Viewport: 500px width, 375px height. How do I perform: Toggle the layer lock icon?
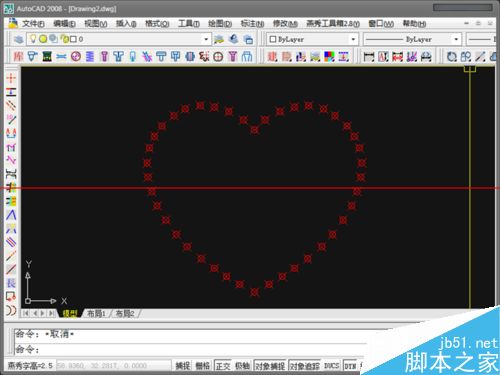(x=65, y=39)
